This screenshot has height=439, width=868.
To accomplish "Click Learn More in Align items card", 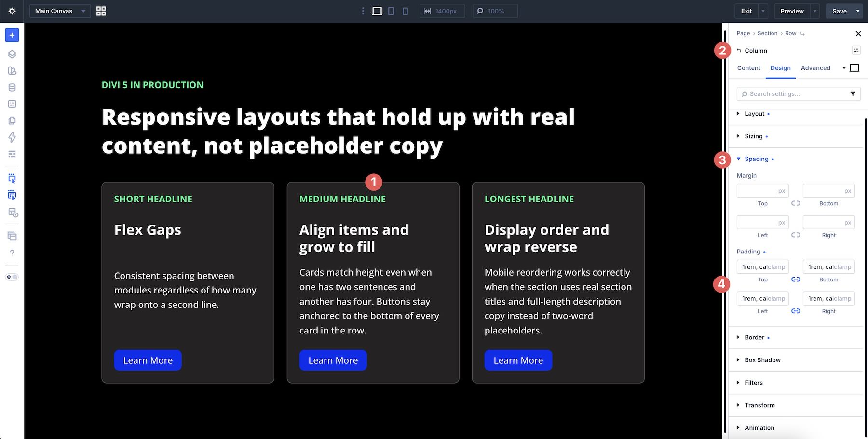I will 333,360.
